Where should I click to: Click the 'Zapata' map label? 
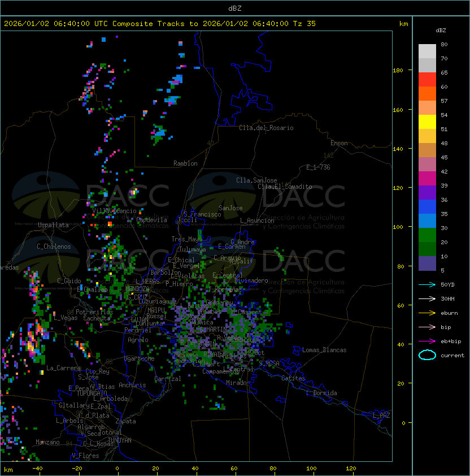pos(125,421)
